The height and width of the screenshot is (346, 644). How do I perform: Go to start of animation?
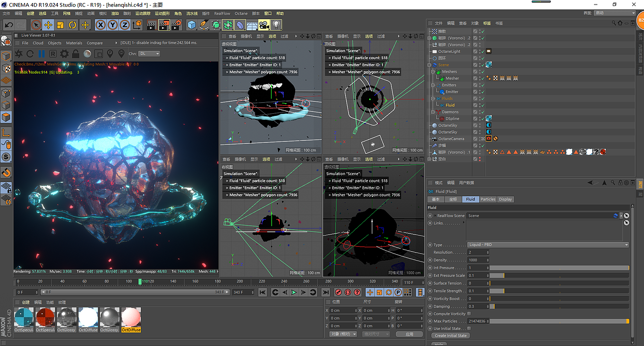click(x=263, y=292)
